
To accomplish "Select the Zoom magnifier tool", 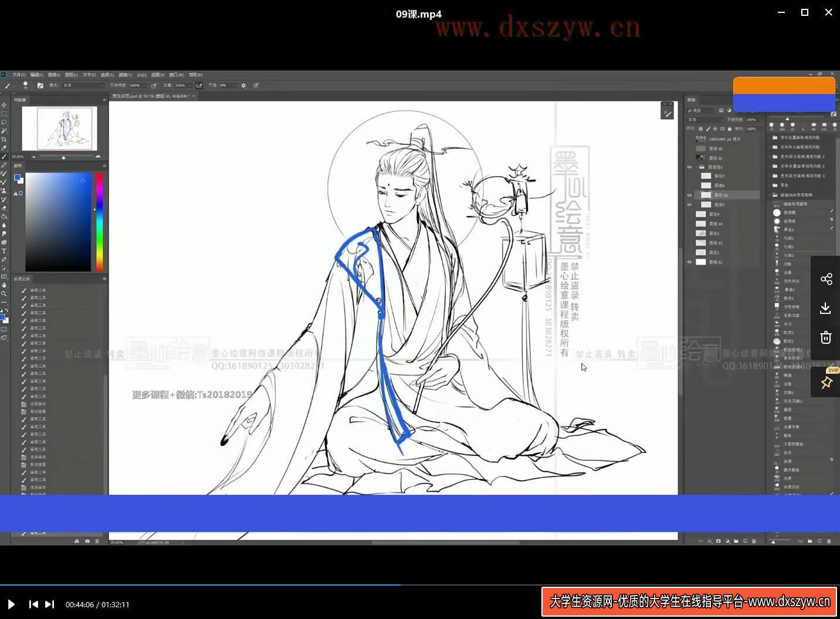I will coord(4,293).
